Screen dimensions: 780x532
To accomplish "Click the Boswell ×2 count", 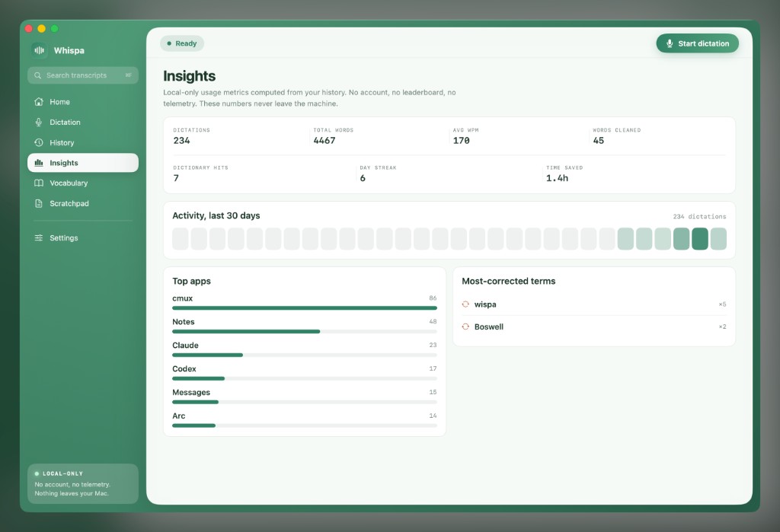I will [x=722, y=327].
